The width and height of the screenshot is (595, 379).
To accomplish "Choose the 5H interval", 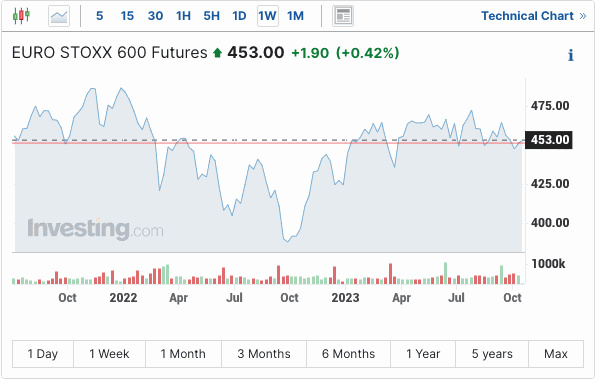I will [x=211, y=16].
